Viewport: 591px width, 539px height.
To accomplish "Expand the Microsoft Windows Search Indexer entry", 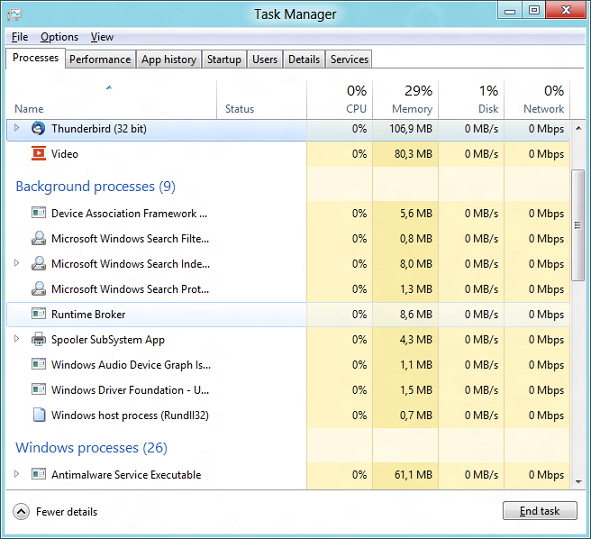I will point(17,263).
